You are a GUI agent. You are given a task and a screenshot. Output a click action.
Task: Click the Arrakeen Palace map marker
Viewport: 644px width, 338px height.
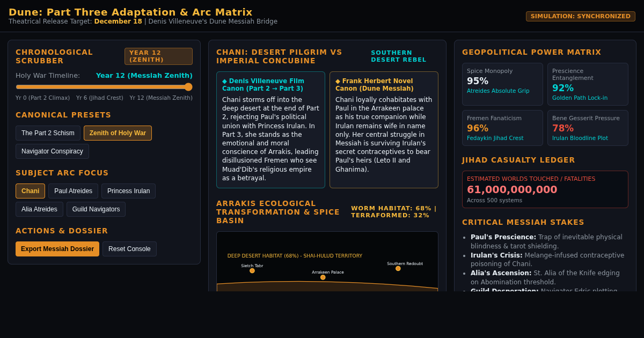tap(323, 277)
